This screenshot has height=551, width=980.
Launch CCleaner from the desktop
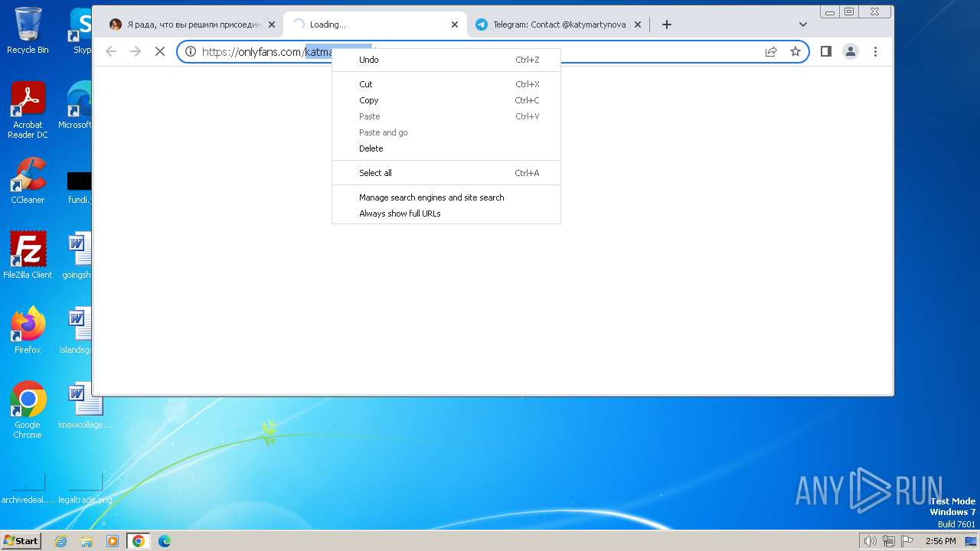click(28, 181)
